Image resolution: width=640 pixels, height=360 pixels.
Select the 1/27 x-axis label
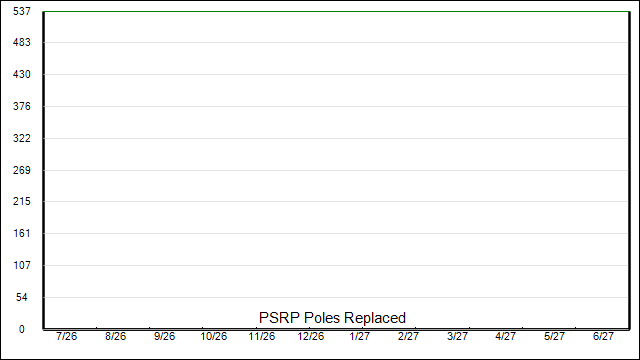[x=360, y=336]
